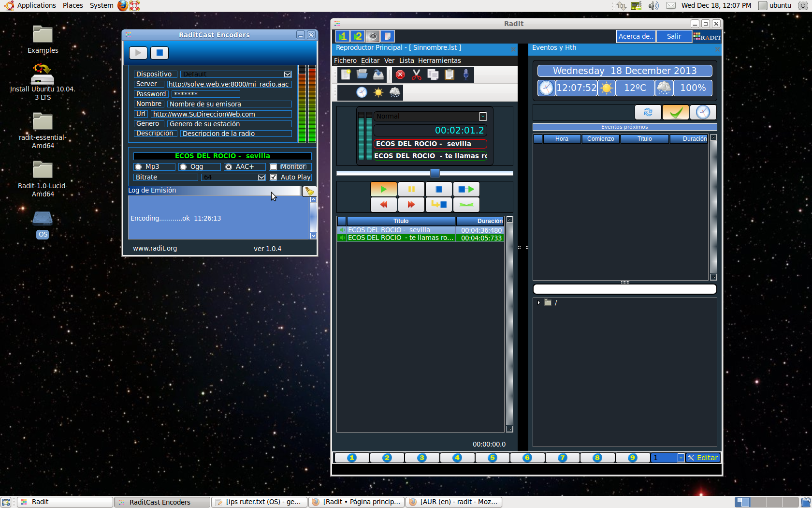
Task: Copy with the duplicate pages icon
Action: (x=433, y=75)
